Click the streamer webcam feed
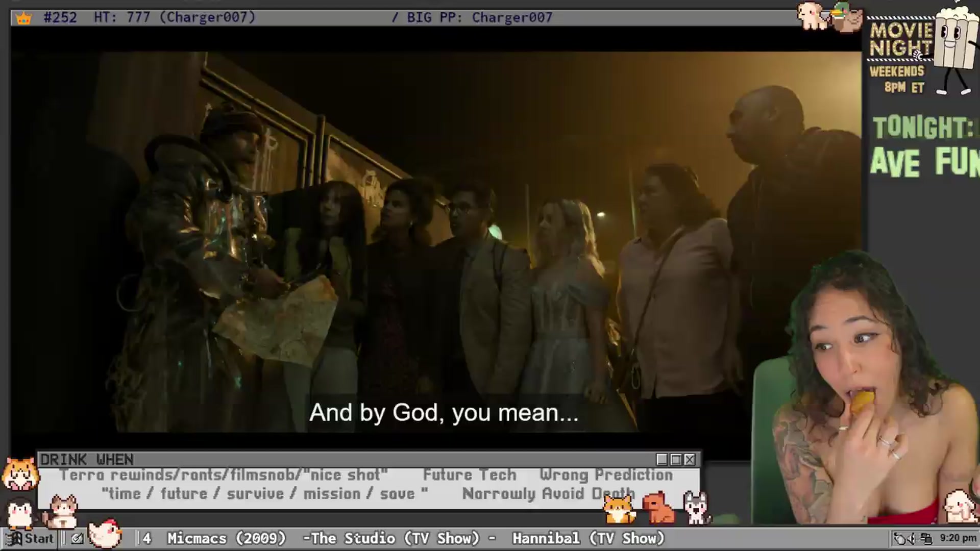This screenshot has height=551, width=980. [866, 388]
